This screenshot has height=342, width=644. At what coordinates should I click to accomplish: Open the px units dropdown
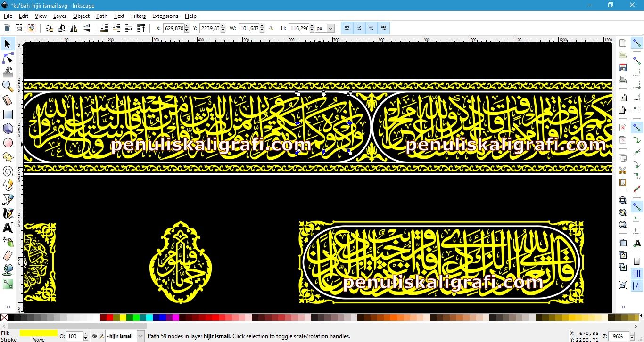[330, 28]
